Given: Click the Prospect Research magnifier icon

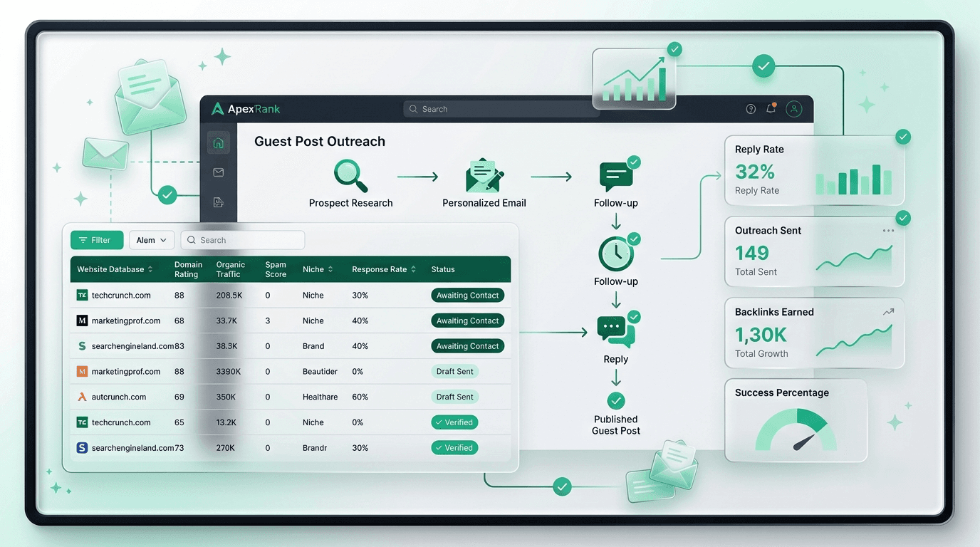Looking at the screenshot, I should pos(350,176).
